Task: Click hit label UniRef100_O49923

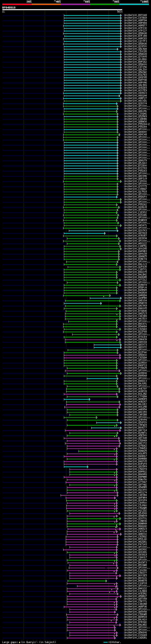Action: coord(135,93)
